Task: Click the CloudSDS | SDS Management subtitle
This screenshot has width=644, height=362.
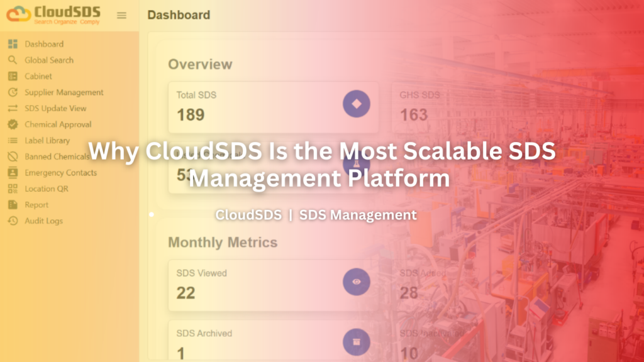Action: (x=316, y=215)
